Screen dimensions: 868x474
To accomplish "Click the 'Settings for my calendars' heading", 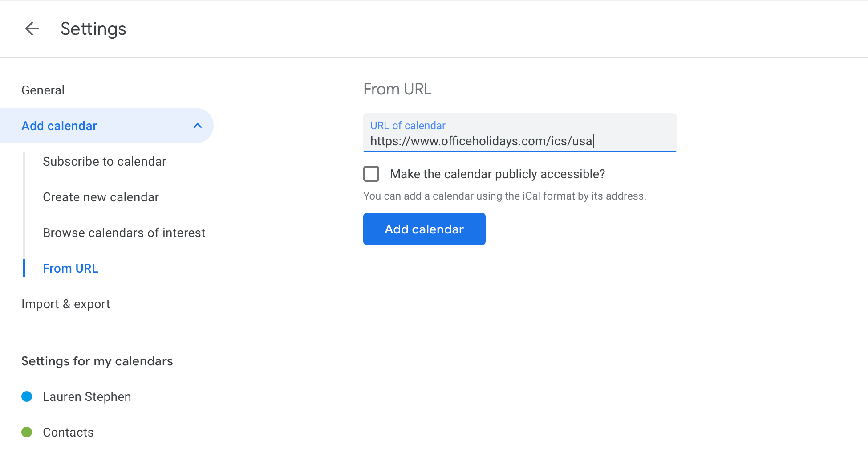I will (x=97, y=361).
